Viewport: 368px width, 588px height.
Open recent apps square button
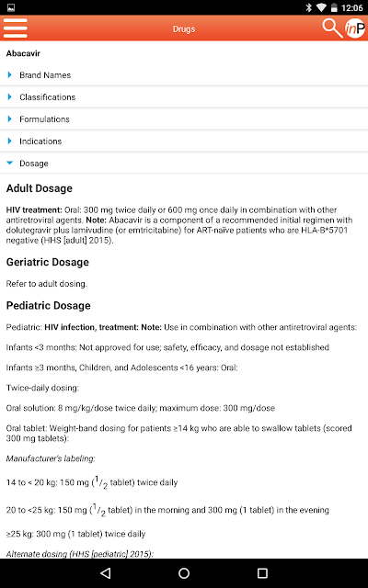coord(262,573)
